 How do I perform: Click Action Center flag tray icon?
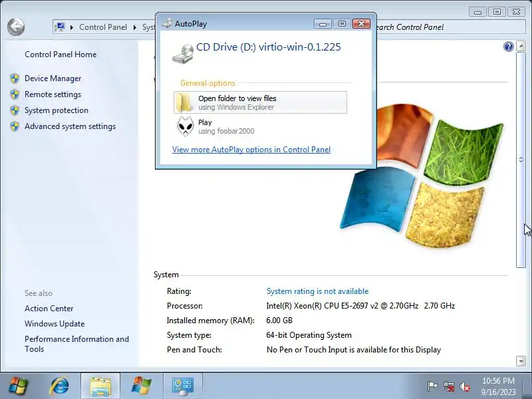(x=432, y=386)
